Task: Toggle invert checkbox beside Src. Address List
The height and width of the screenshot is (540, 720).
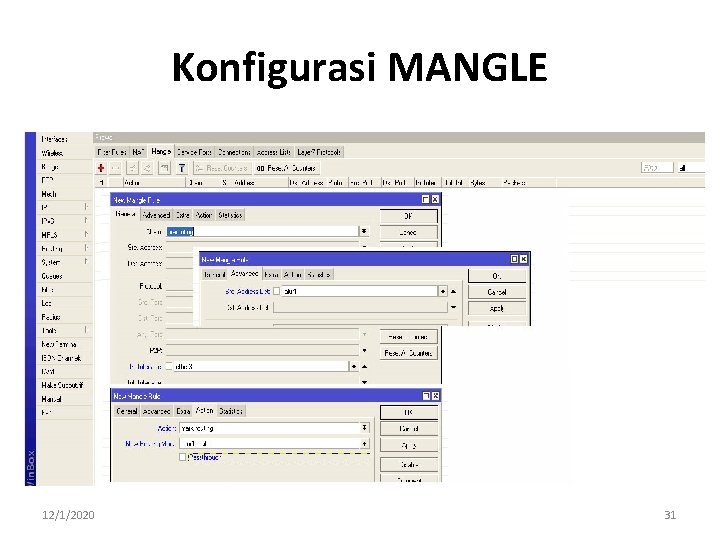Action: click(x=276, y=291)
